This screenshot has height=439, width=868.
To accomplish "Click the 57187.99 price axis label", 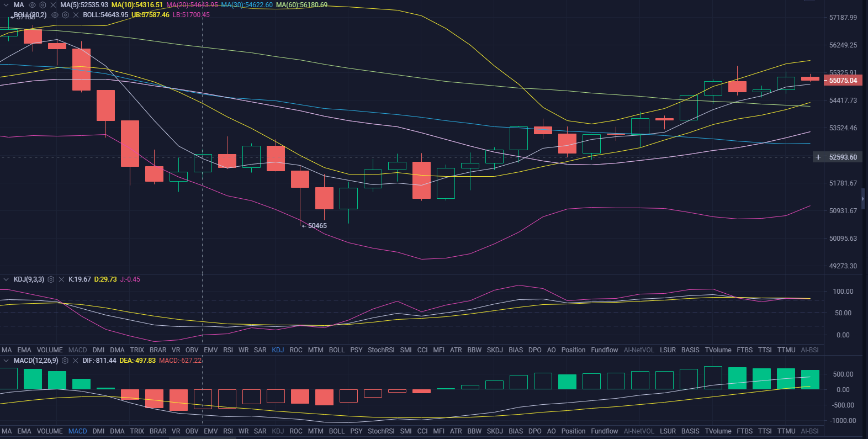I will [843, 18].
